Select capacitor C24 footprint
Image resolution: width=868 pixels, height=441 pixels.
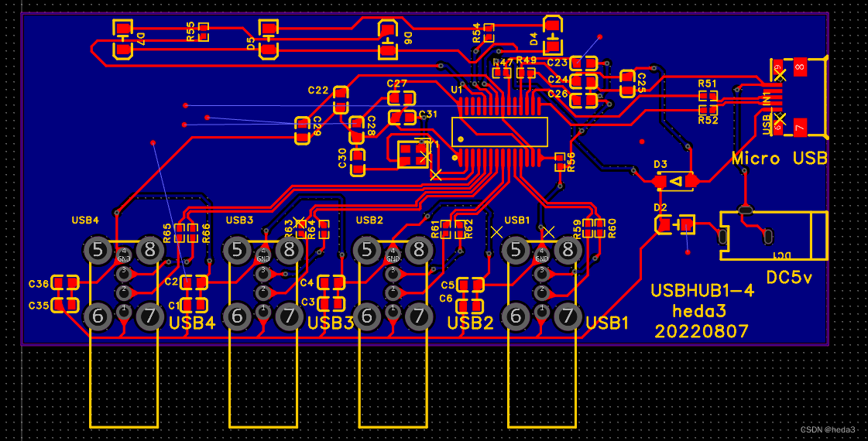pyautogui.click(x=584, y=81)
